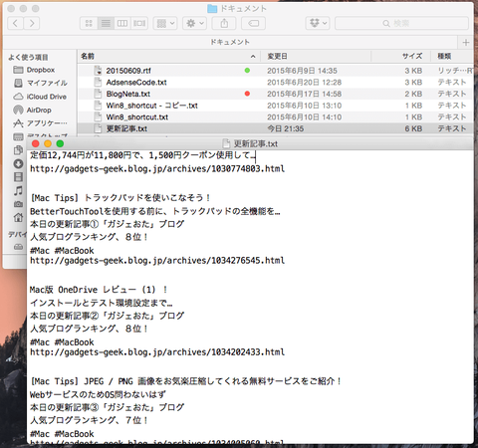Click the green tag dot on 20150609.rtf

coord(247,71)
